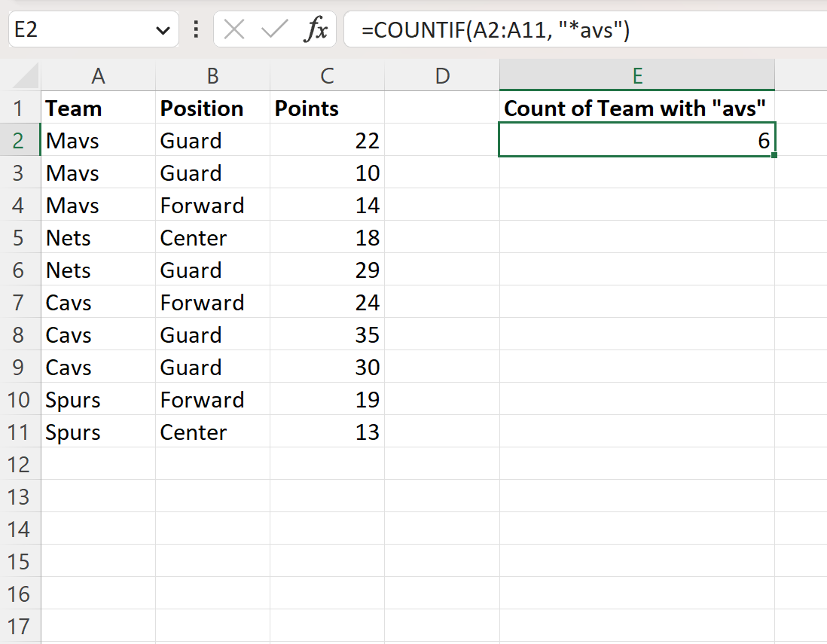Click the vertical ellipsis next to Name Box
The width and height of the screenshot is (827, 644).
195,29
